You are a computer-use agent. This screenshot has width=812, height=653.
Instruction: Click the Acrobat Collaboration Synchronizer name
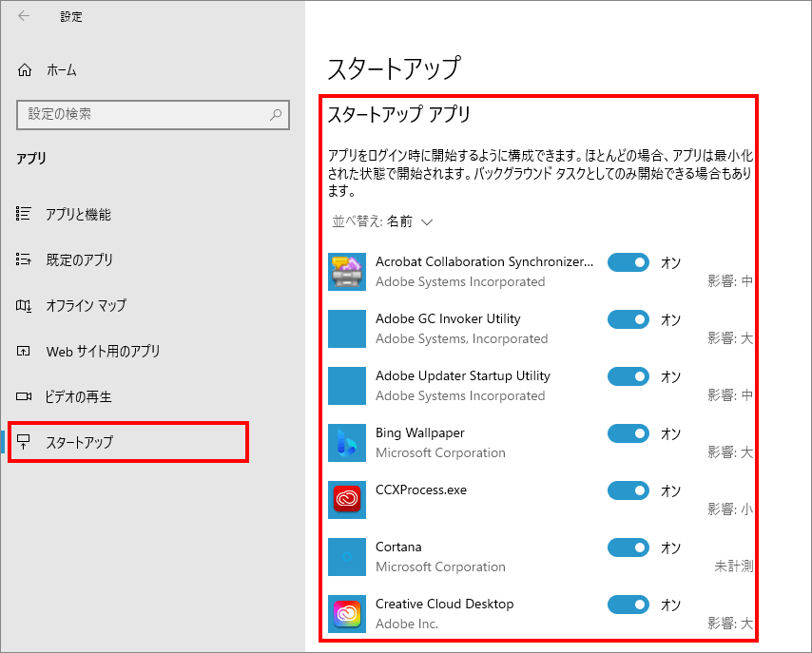[484, 262]
